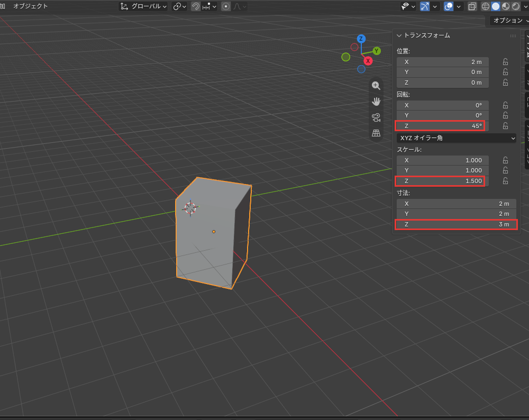The image size is (529, 420).
Task: Open the オブジェクト menu
Action: pos(30,6)
